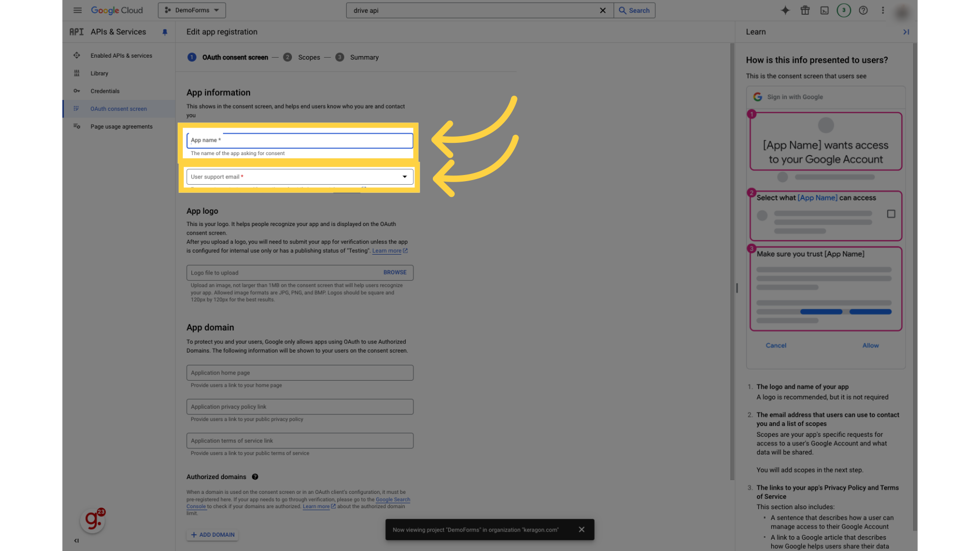Image resolution: width=980 pixels, height=551 pixels.
Task: Click Learn more link under App logo
Action: [x=389, y=251]
